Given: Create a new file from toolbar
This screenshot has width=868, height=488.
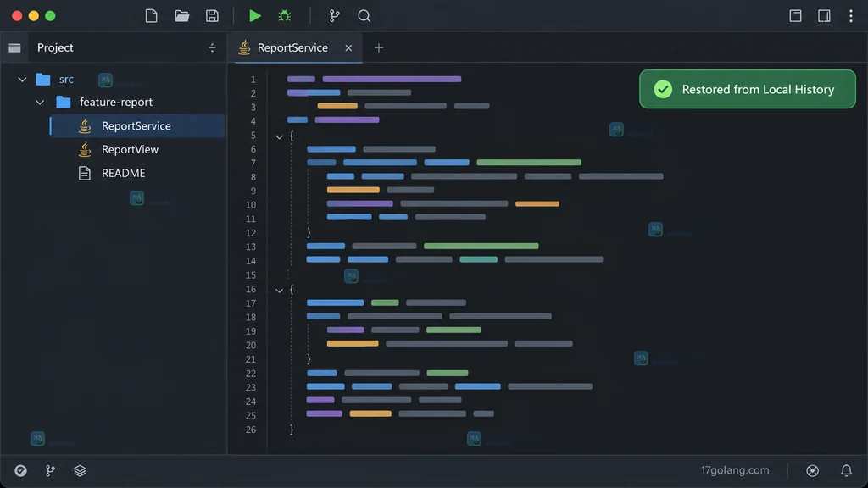Looking at the screenshot, I should coord(151,16).
